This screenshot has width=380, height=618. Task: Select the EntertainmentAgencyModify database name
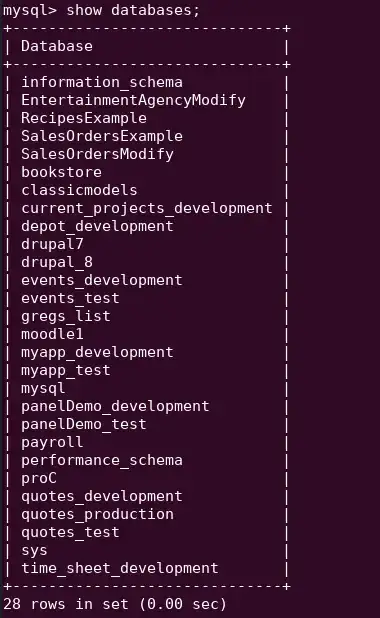coord(133,101)
